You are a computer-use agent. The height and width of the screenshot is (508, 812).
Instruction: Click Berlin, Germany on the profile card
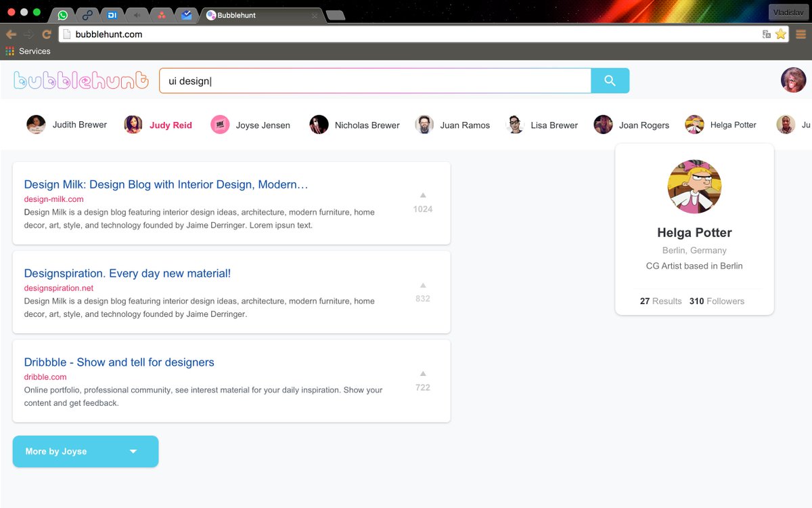[694, 251]
